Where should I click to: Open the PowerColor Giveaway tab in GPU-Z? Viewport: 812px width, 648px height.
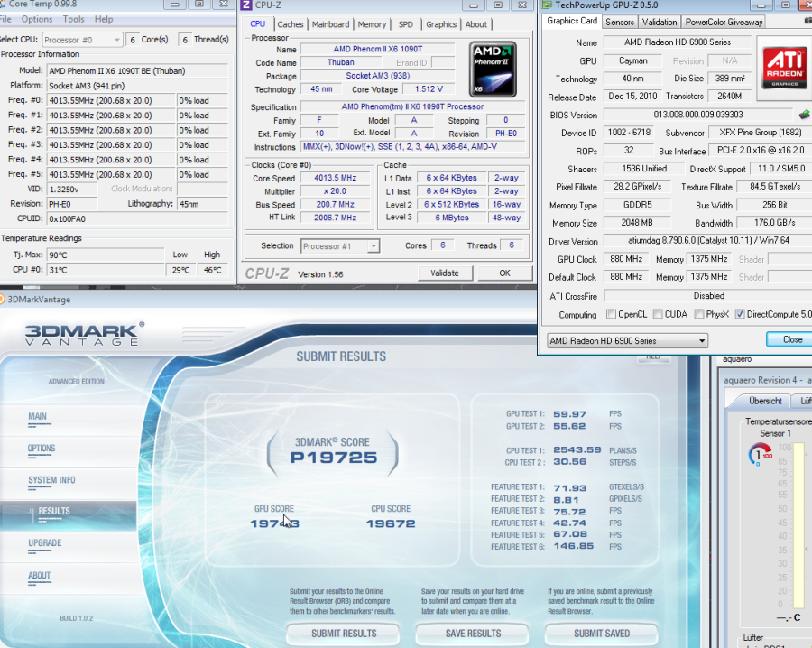click(x=724, y=22)
